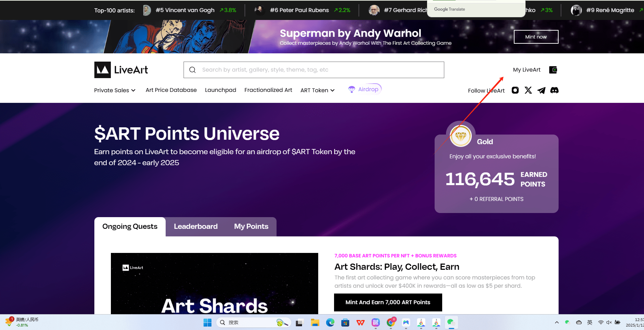The height and width of the screenshot is (330, 644).
Task: Click the LiveArt logo
Action: click(121, 70)
